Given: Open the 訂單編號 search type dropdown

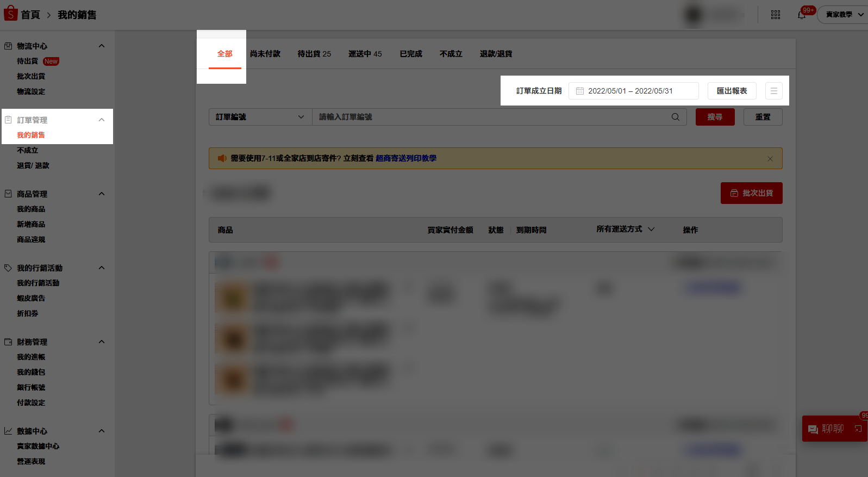Looking at the screenshot, I should (x=260, y=117).
